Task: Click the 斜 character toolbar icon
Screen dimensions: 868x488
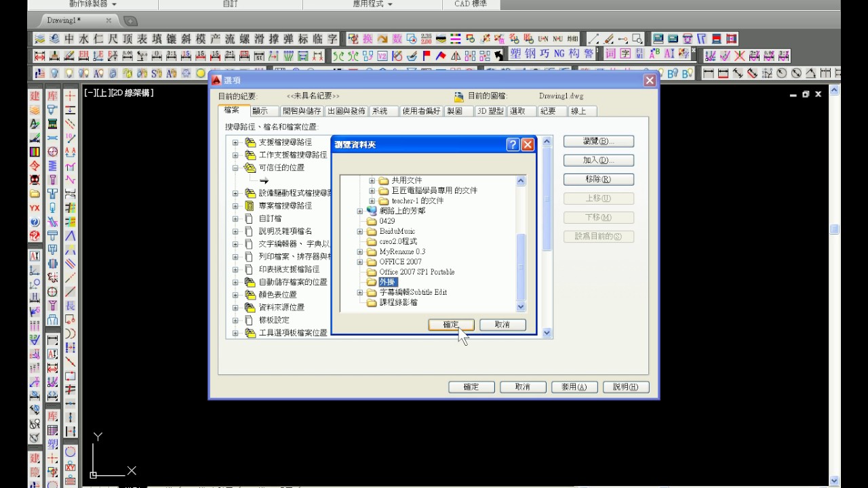Action: (x=186, y=39)
